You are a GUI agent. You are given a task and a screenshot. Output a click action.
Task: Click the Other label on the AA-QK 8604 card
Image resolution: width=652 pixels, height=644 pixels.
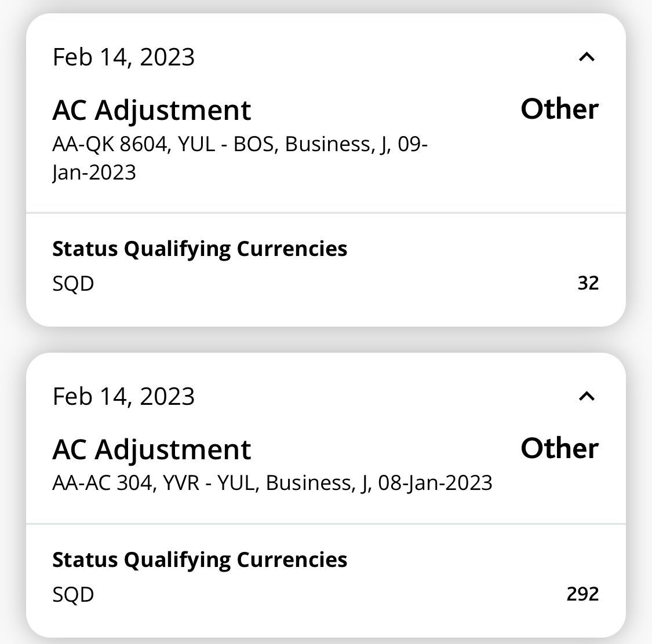pos(559,109)
